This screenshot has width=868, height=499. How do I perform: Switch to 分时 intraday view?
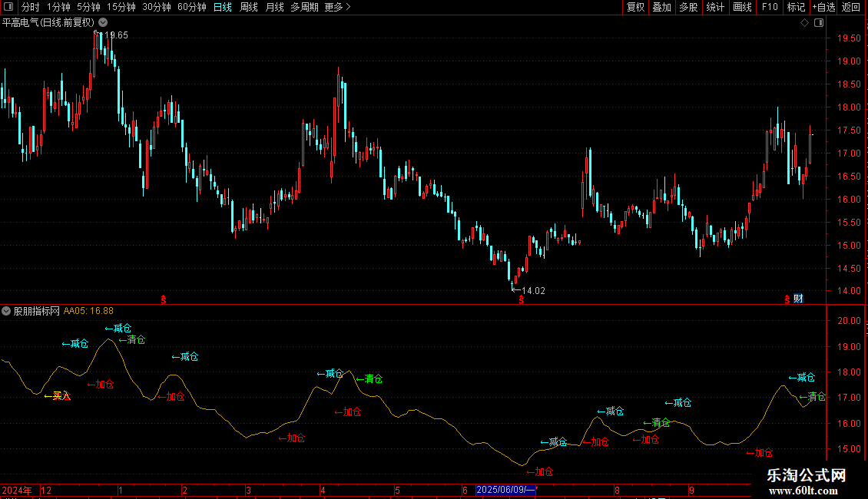(31, 7)
